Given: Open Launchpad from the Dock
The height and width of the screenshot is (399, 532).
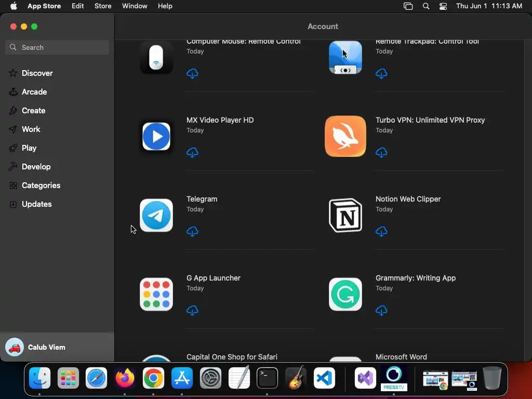Looking at the screenshot, I should click(68, 378).
